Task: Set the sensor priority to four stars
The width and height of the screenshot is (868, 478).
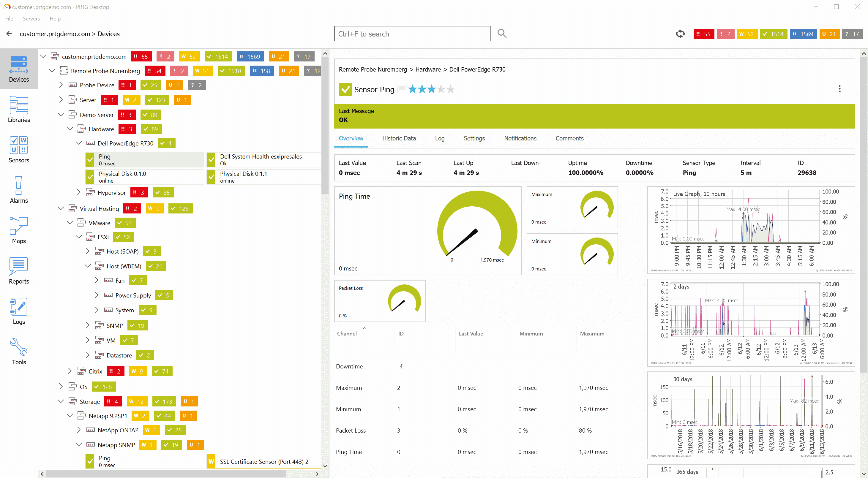Action: tap(441, 89)
